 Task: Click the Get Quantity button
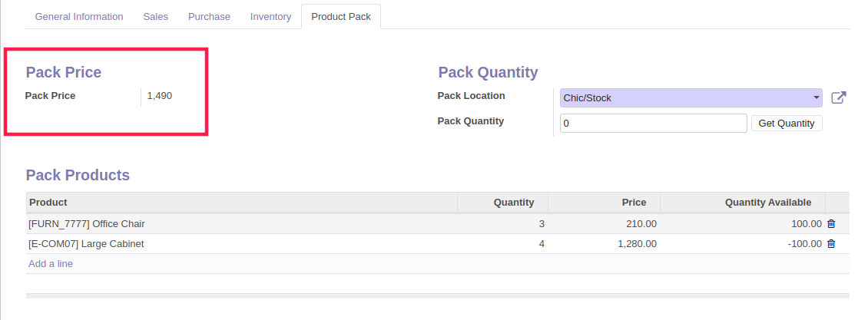(787, 124)
